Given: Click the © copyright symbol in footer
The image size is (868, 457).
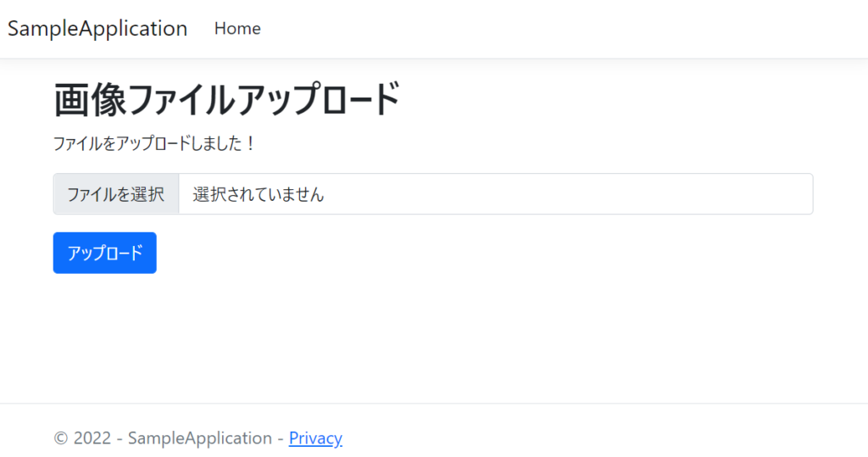Looking at the screenshot, I should click(60, 438).
